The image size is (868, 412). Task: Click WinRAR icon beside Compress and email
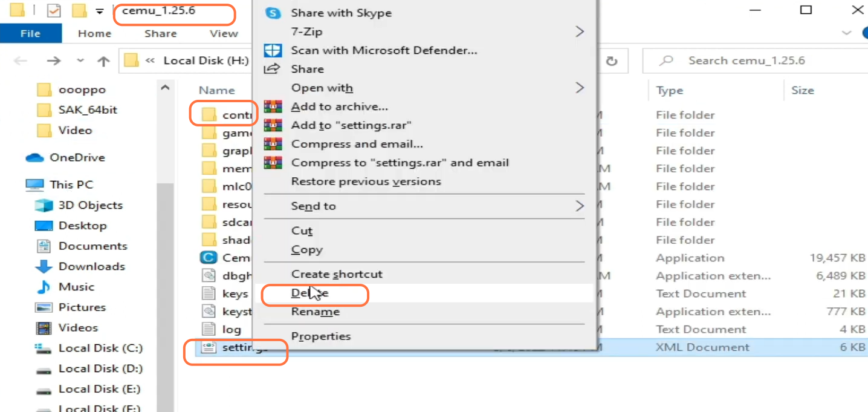(273, 144)
